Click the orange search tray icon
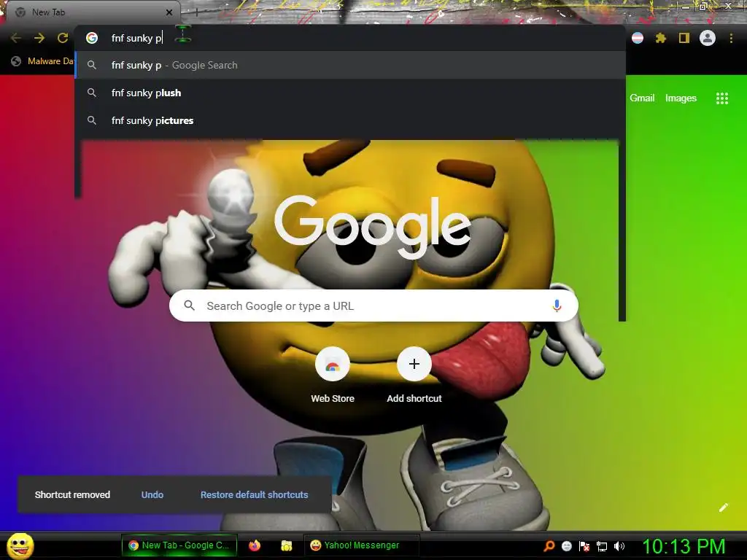This screenshot has height=560, width=747. pyautogui.click(x=549, y=546)
